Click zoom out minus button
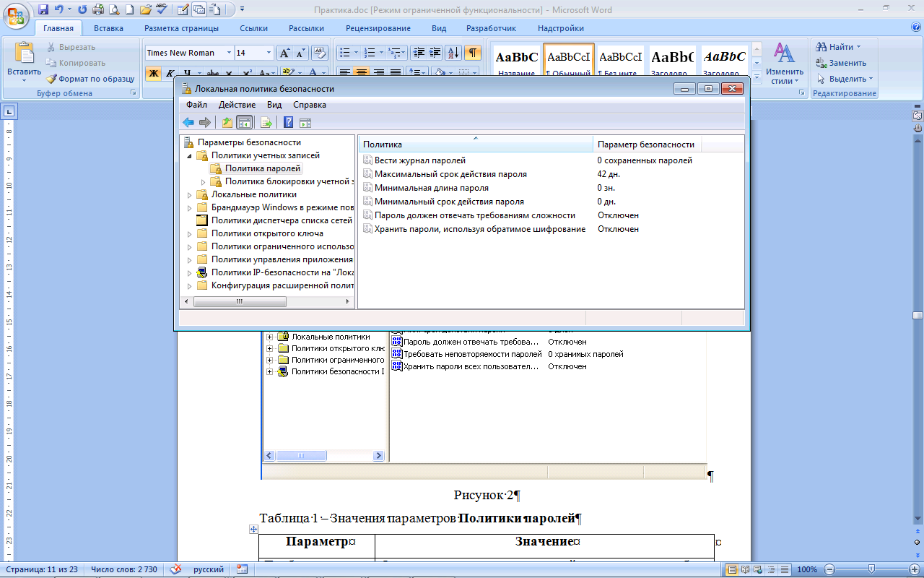Screen dimensions: 924x578 829,569
